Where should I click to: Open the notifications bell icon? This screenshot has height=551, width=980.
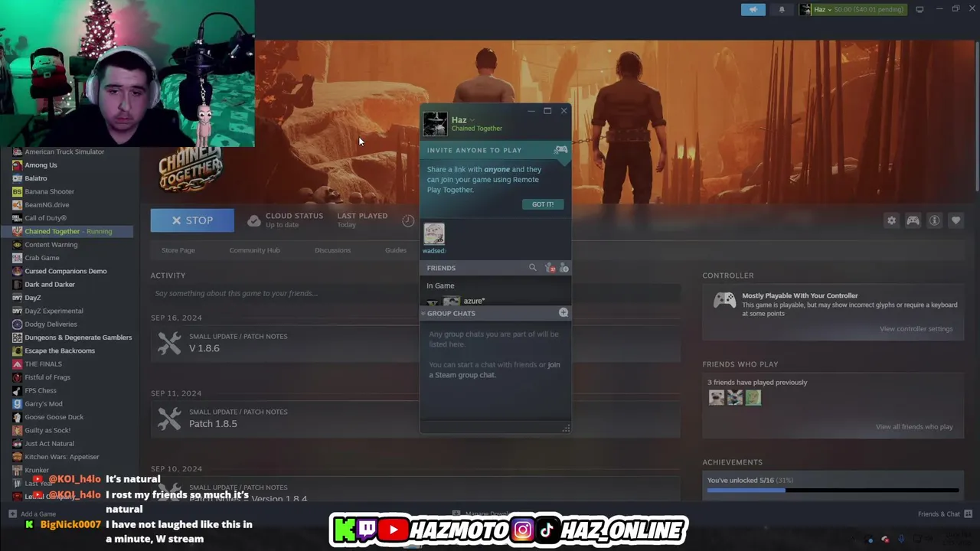coord(782,9)
